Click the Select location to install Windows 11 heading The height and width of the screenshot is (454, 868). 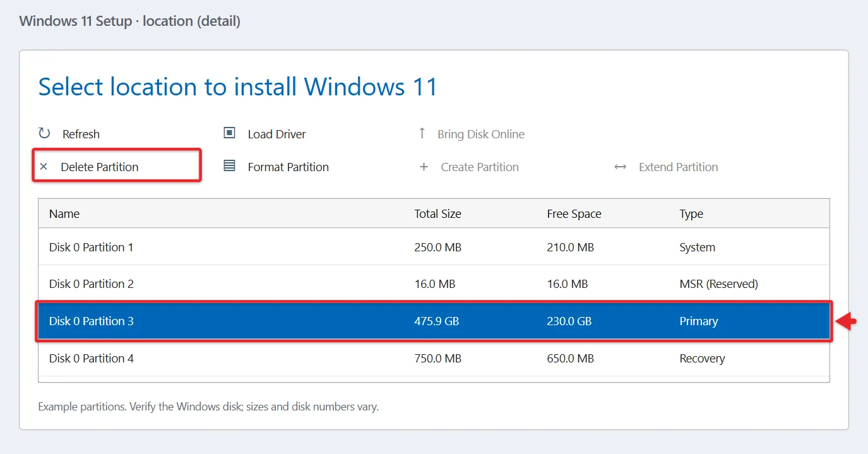pyautogui.click(x=237, y=87)
